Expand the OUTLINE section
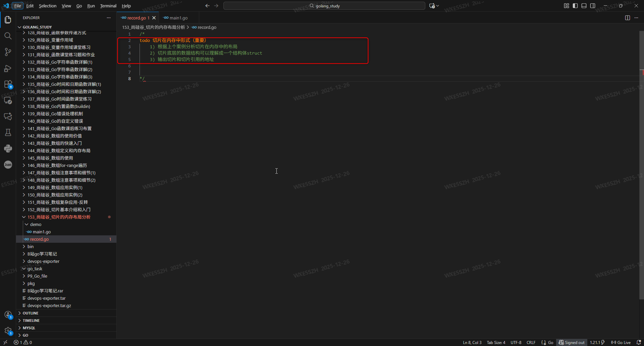 pyautogui.click(x=66, y=313)
